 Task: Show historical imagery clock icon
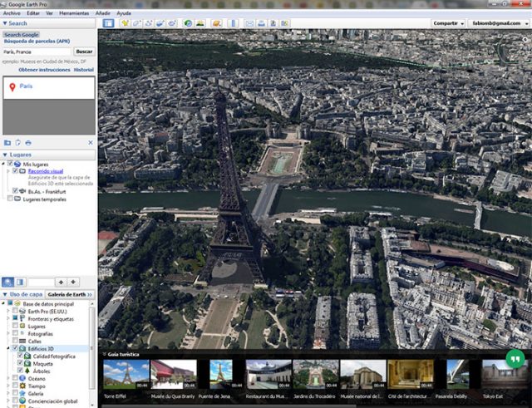click(x=188, y=23)
